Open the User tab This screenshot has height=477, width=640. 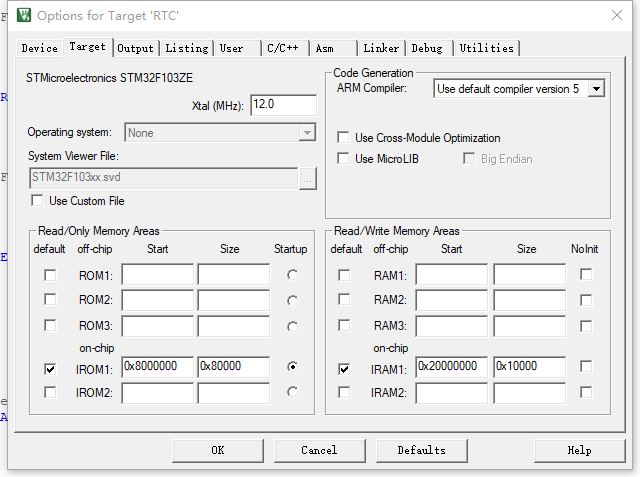[238, 48]
